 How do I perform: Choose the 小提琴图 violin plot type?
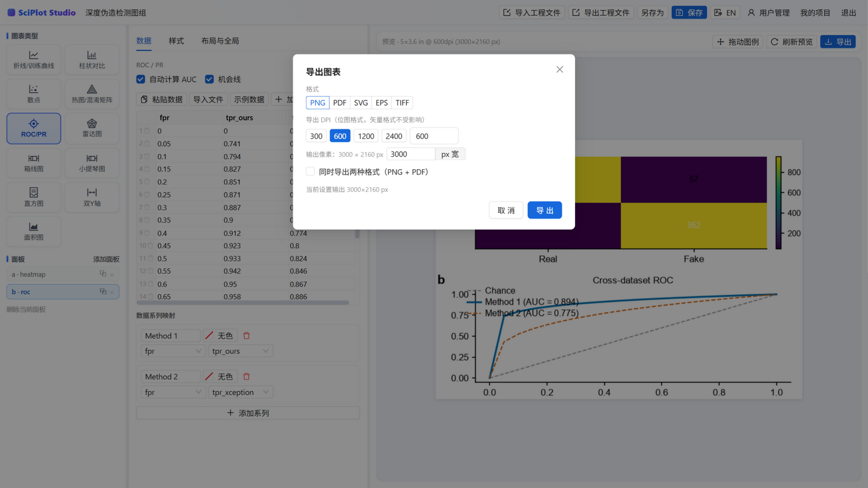coord(92,163)
